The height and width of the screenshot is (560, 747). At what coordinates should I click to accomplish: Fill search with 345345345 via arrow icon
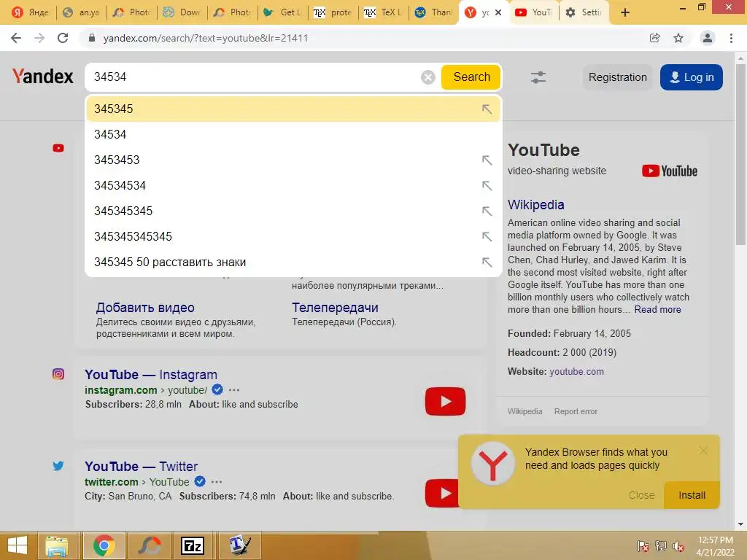(x=487, y=211)
